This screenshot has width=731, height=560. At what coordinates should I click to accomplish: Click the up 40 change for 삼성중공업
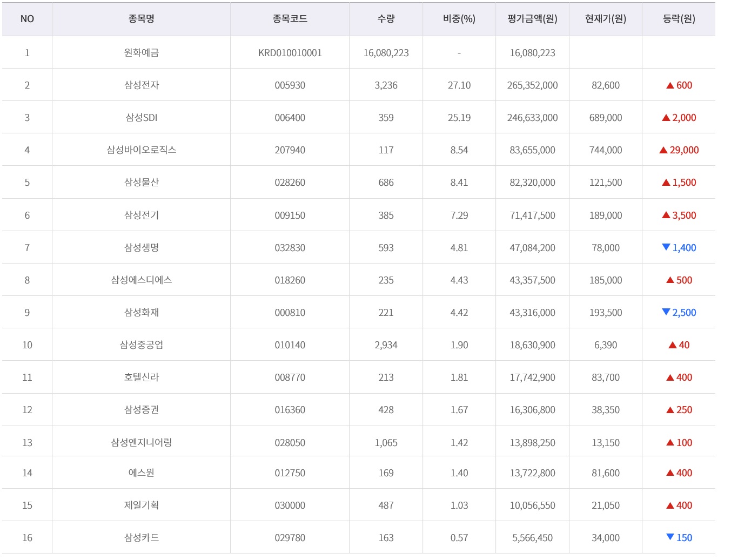point(679,345)
